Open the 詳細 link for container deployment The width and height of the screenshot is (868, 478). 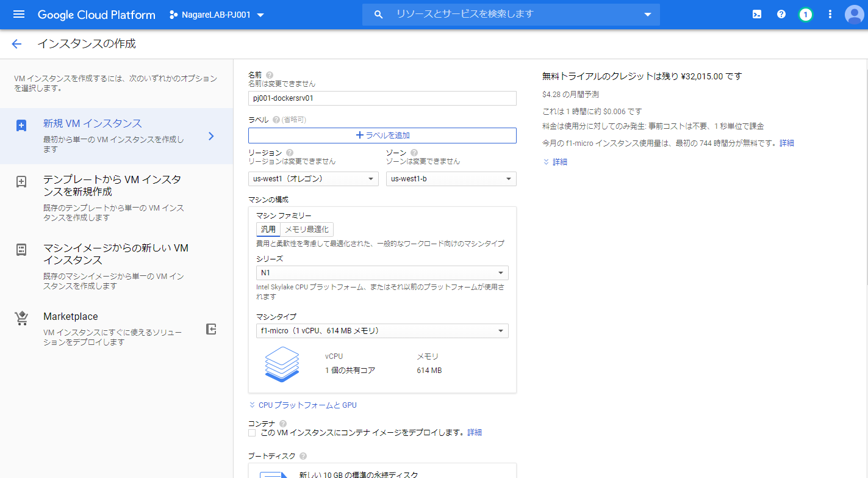475,433
